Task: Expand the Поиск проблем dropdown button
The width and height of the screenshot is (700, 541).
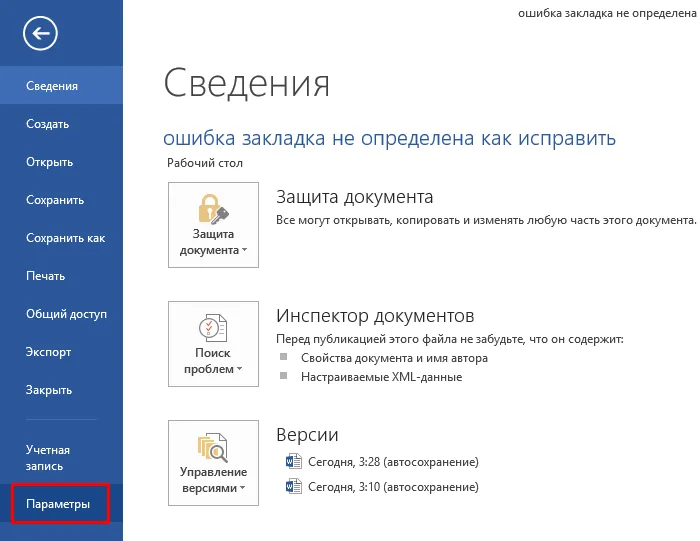Action: tap(213, 344)
